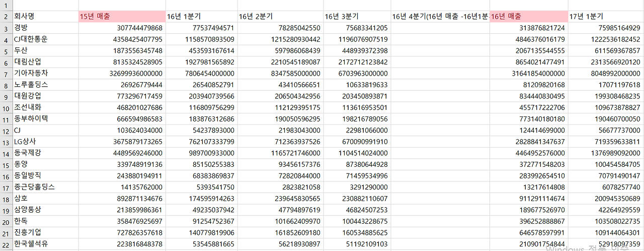Select the 16년 4분기 formula header cell
Screen dimensions: 644x251
tap(440, 17)
